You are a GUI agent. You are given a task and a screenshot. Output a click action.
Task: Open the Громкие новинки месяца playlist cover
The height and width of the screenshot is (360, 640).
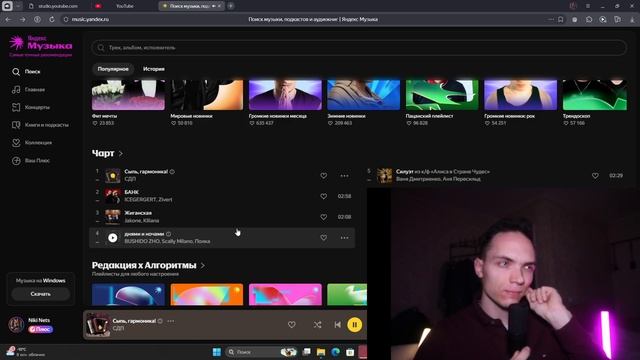(285, 95)
